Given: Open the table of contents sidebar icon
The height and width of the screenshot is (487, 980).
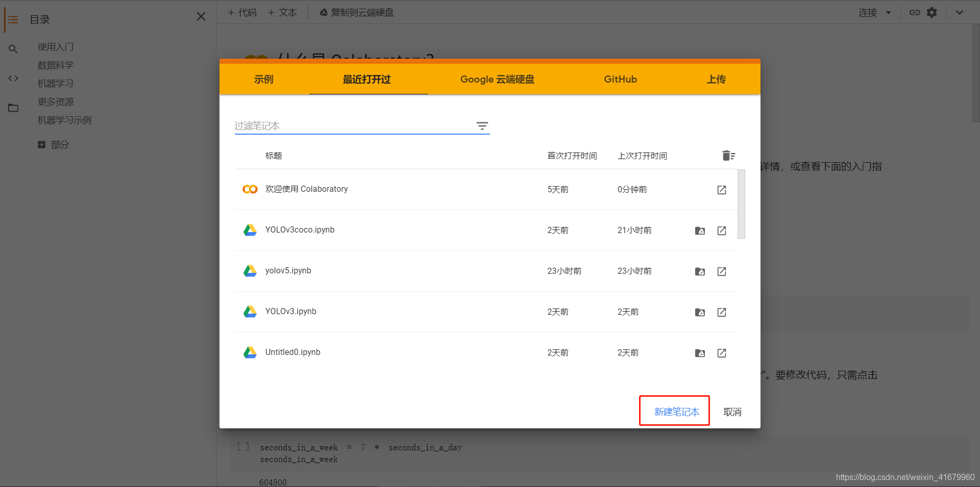Looking at the screenshot, I should (13, 19).
